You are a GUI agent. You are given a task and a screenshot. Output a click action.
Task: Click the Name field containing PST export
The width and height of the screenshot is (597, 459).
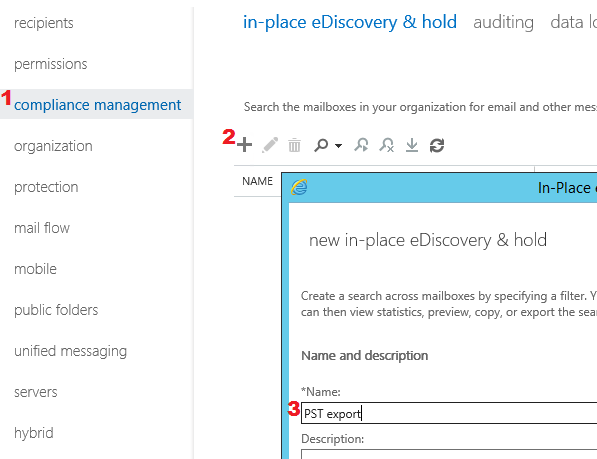pyautogui.click(x=449, y=413)
